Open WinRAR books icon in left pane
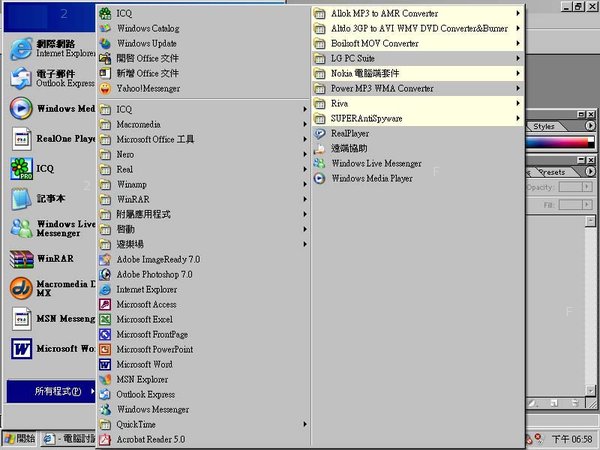This screenshot has height=450, width=600. 21,259
